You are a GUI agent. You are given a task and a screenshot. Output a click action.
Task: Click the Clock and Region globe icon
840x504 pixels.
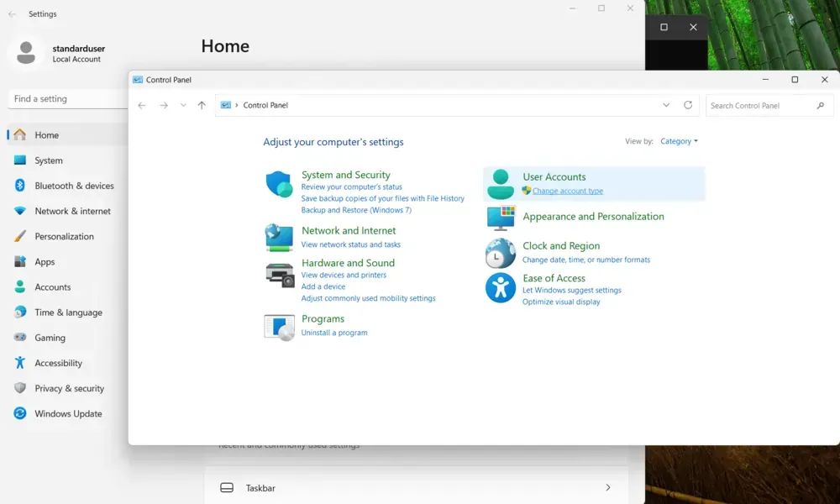pos(500,253)
